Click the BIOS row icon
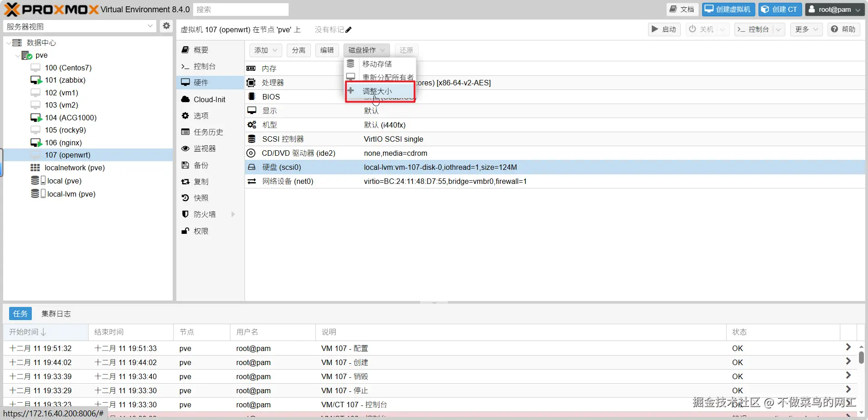Screen dimensions: 868x420 (x=252, y=97)
